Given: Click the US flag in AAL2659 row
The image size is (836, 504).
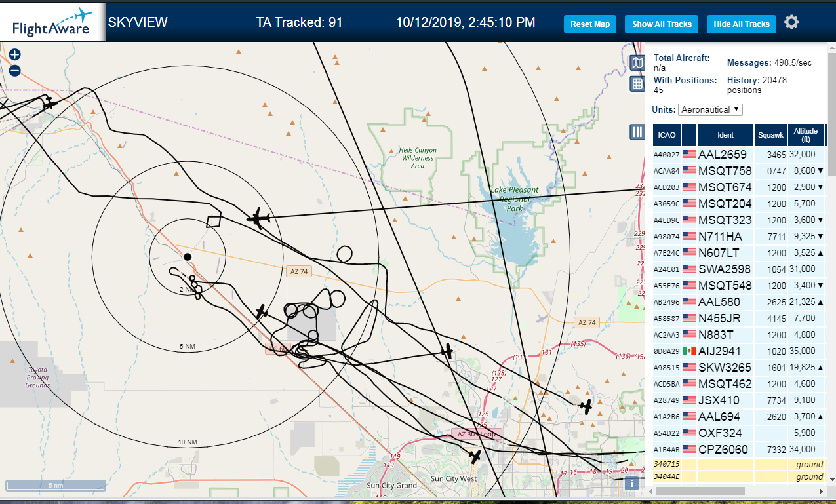Looking at the screenshot, I should coord(688,155).
